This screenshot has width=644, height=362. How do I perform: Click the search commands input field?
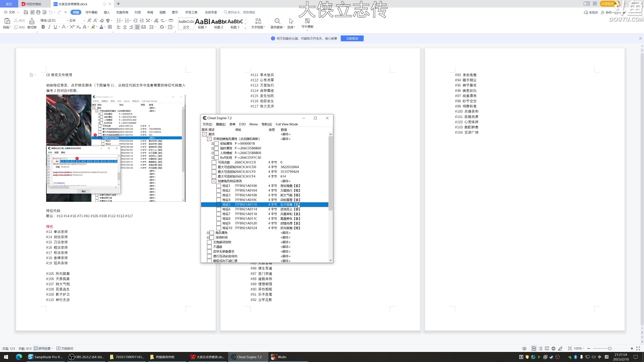(x=240, y=12)
